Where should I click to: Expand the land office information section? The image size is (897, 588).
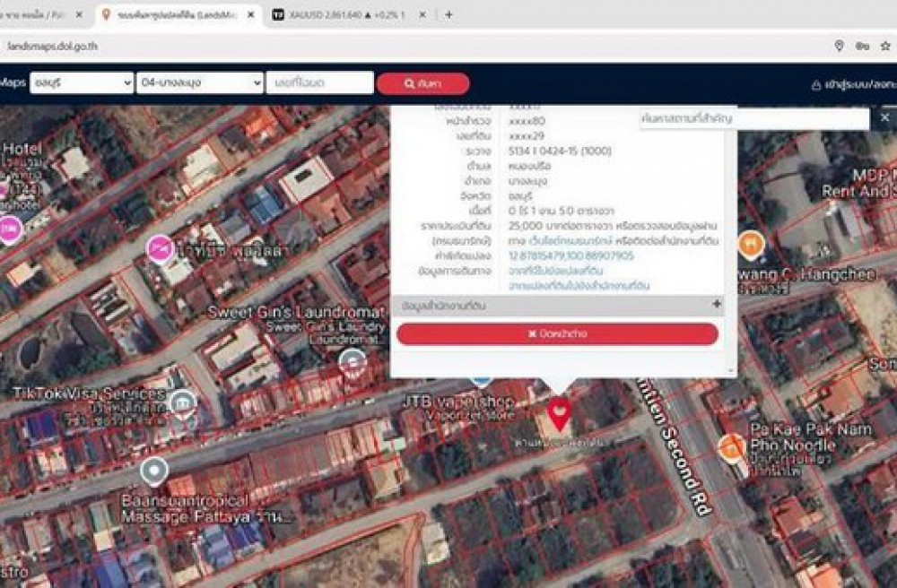pyautogui.click(x=716, y=305)
